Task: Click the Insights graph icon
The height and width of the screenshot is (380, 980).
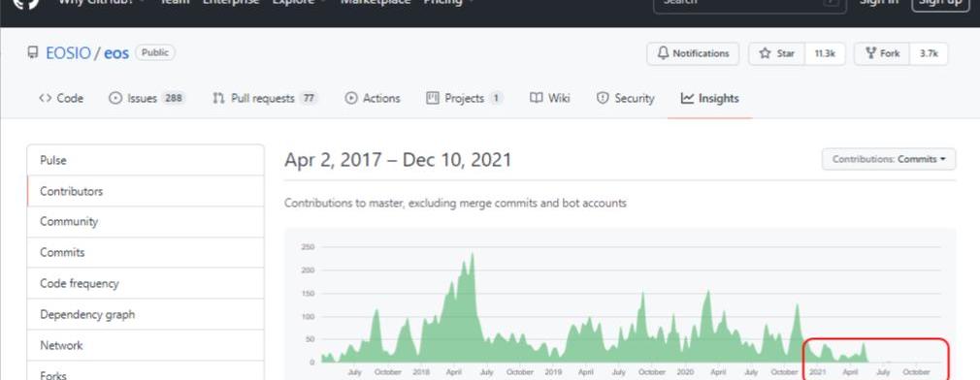Action: pyautogui.click(x=688, y=98)
